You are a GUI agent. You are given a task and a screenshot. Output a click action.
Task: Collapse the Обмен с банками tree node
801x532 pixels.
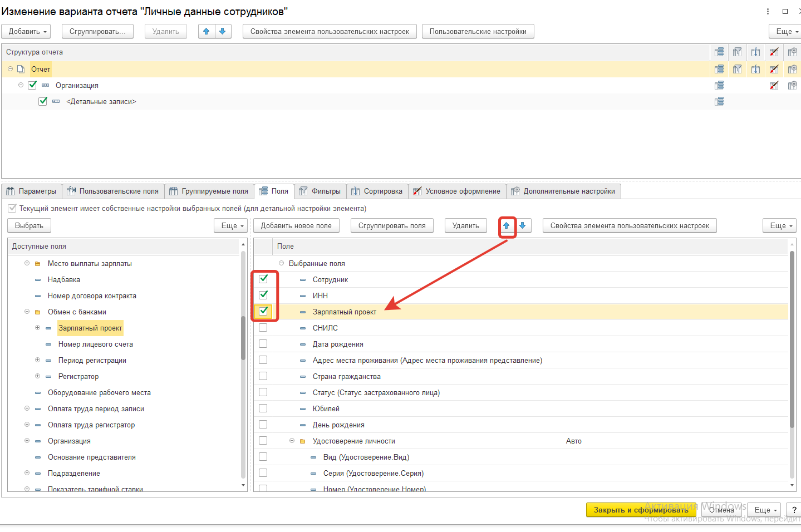[x=27, y=312]
